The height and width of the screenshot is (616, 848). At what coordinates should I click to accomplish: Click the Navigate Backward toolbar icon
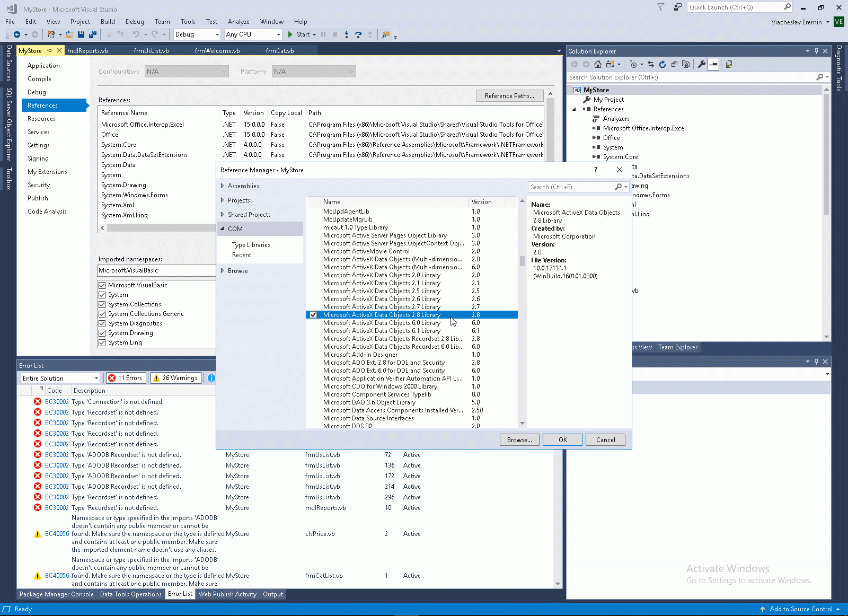[x=17, y=34]
